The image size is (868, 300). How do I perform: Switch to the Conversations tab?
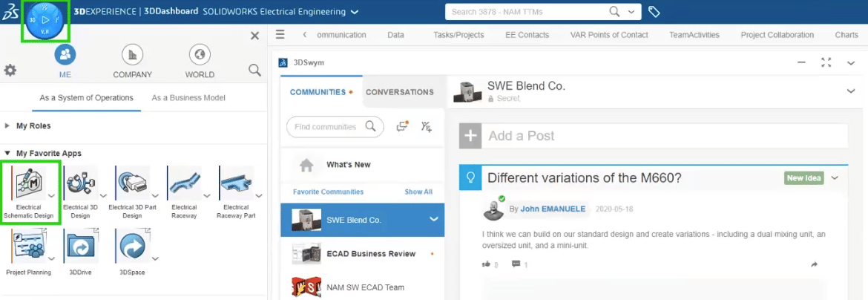pyautogui.click(x=399, y=92)
